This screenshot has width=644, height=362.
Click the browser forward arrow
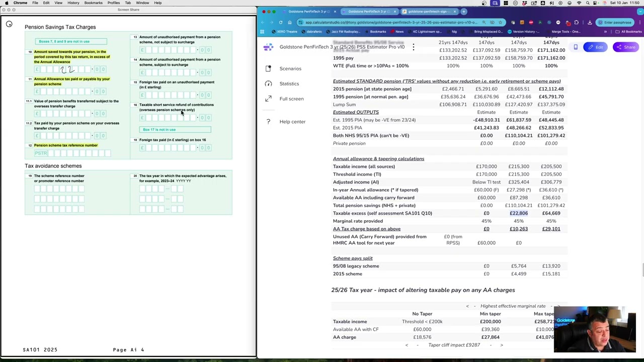coord(271,22)
